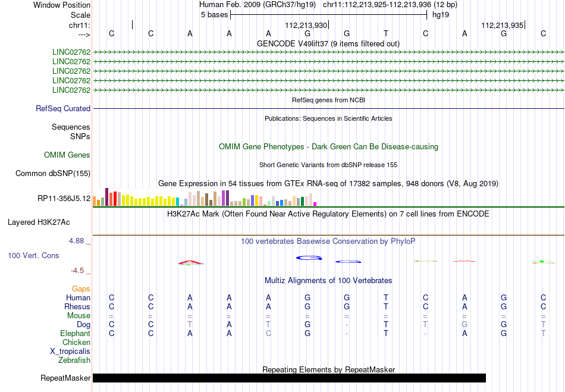
Task: Open 100 vertebrates Basewise Conservation by PhyloP title
Action: [328, 241]
